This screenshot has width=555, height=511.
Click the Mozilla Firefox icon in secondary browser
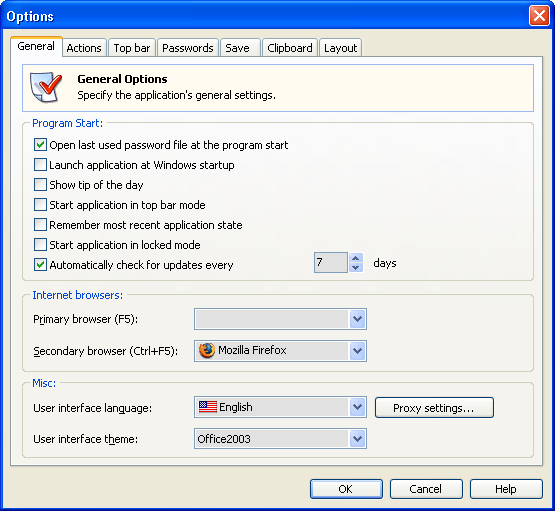click(207, 351)
